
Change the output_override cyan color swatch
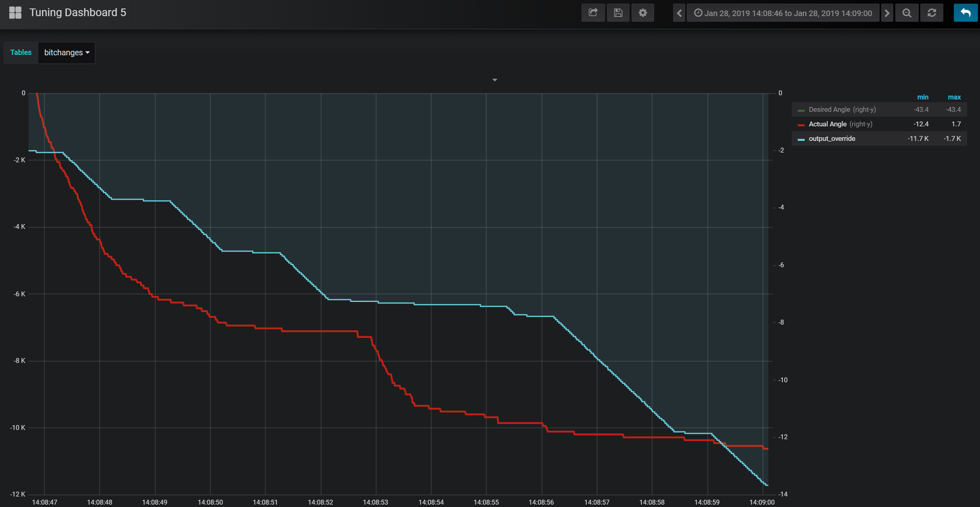tap(801, 139)
